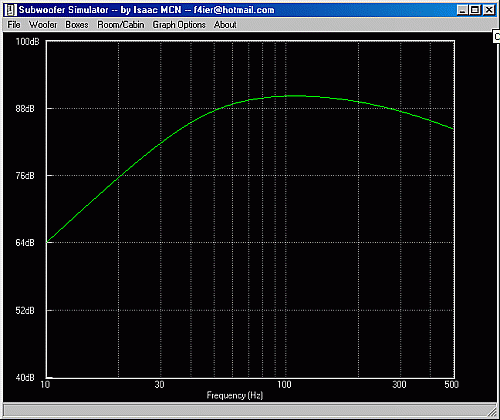This screenshot has width=500, height=420.
Task: Click the window resize grip corner
Action: tap(492, 410)
